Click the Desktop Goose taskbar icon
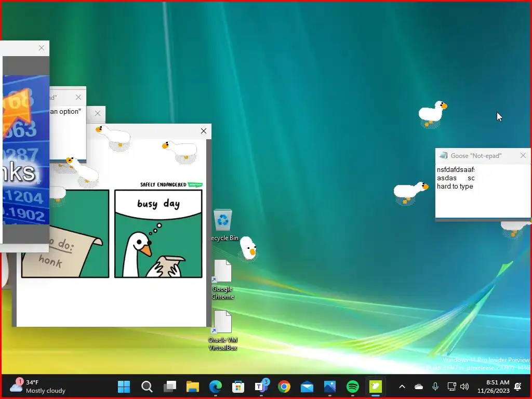Screen dimensions: 532x399 pos(375,387)
